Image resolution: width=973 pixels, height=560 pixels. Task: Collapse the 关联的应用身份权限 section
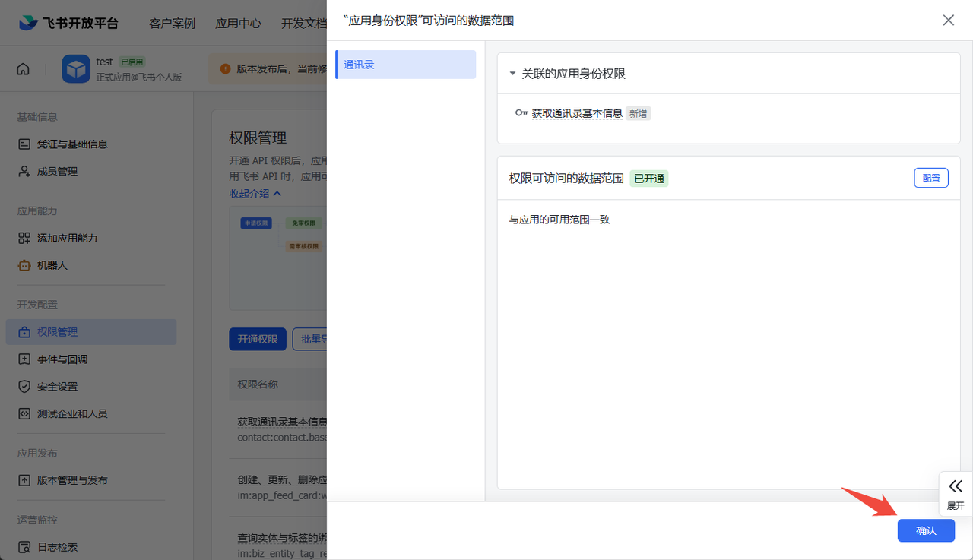(512, 74)
